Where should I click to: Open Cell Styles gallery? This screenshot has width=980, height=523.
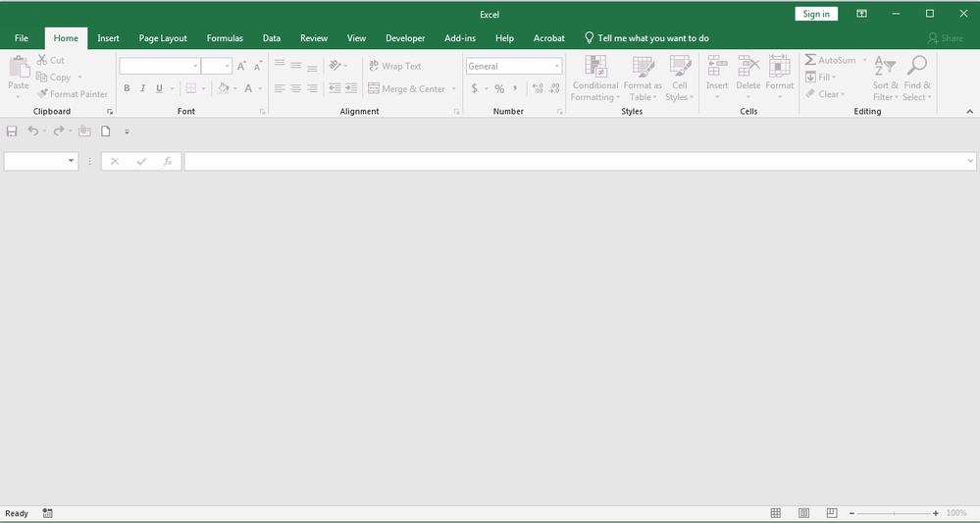click(680, 78)
